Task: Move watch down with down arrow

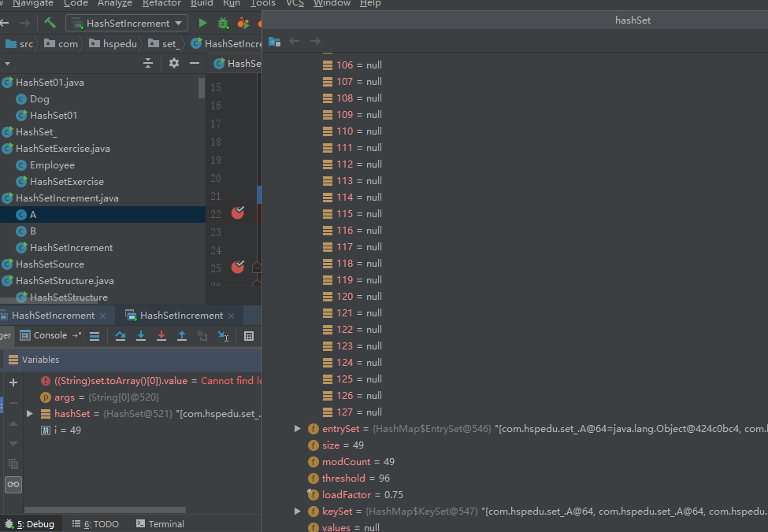Action: 13,443
